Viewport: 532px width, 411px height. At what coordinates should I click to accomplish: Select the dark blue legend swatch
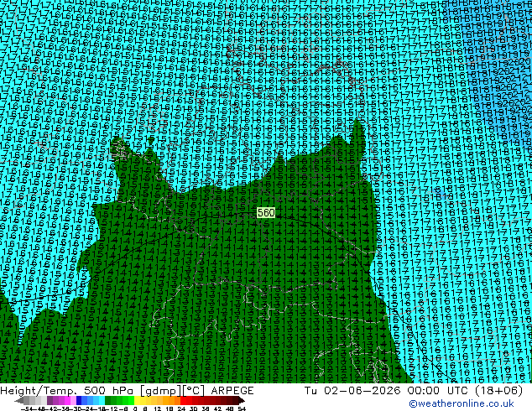coord(79,400)
